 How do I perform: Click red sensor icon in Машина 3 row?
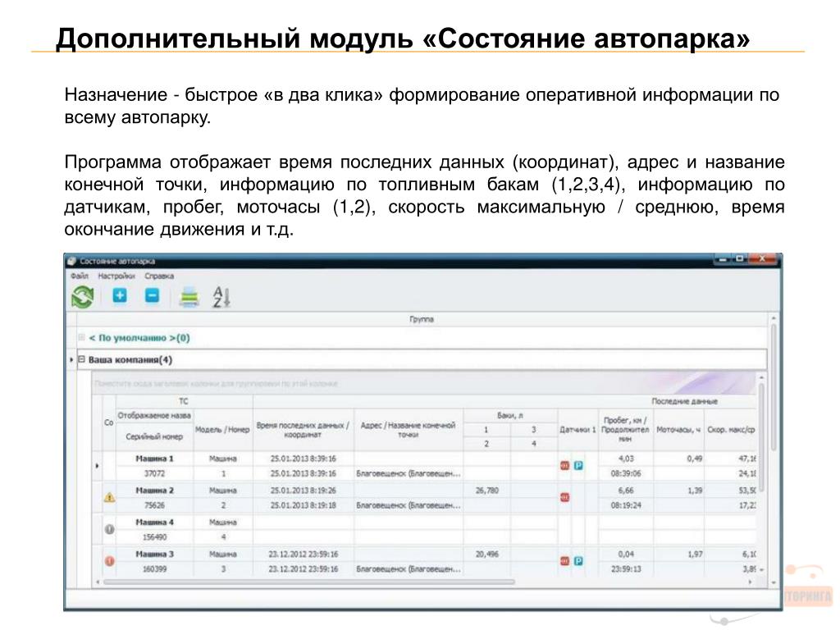[564, 561]
